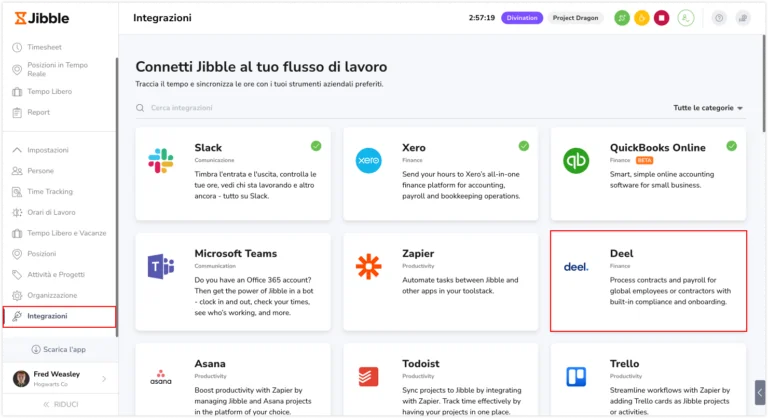Image resolution: width=768 pixels, height=418 pixels.
Task: Click the Integrazioni plug icon
Action: 17,316
